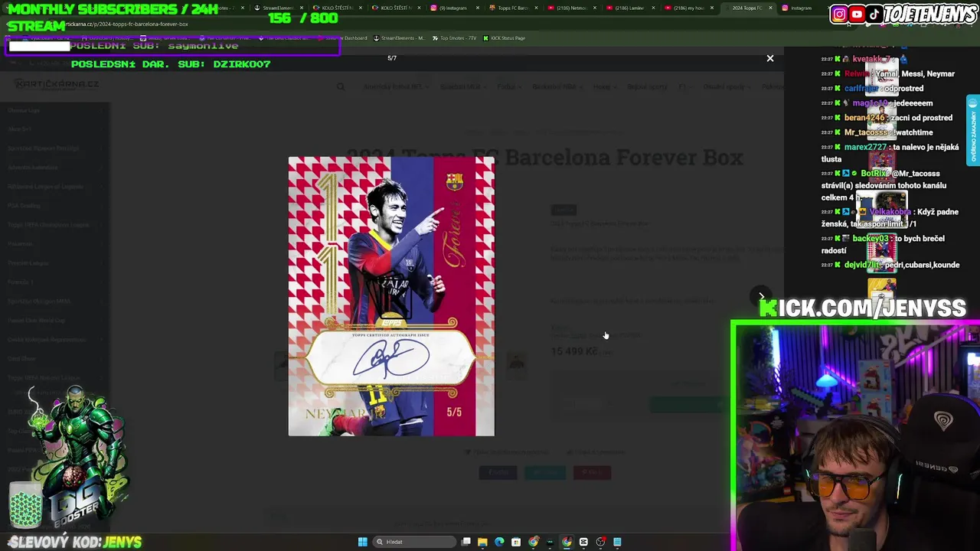Open the CapCut taskbar icon
980x551 pixels.
click(583, 542)
